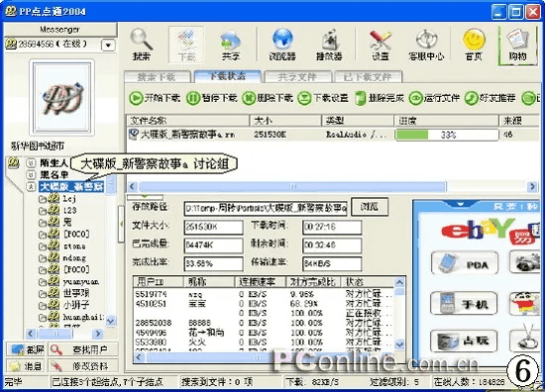Click the 传输速率 value field
The image size is (545, 392).
point(332,264)
